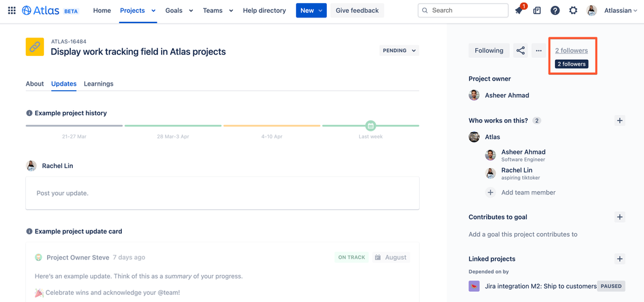Open the 2 followers link

[571, 50]
